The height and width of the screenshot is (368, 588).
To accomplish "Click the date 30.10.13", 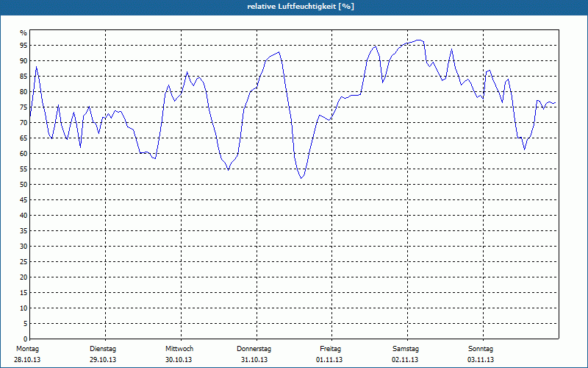I will click(x=179, y=360).
